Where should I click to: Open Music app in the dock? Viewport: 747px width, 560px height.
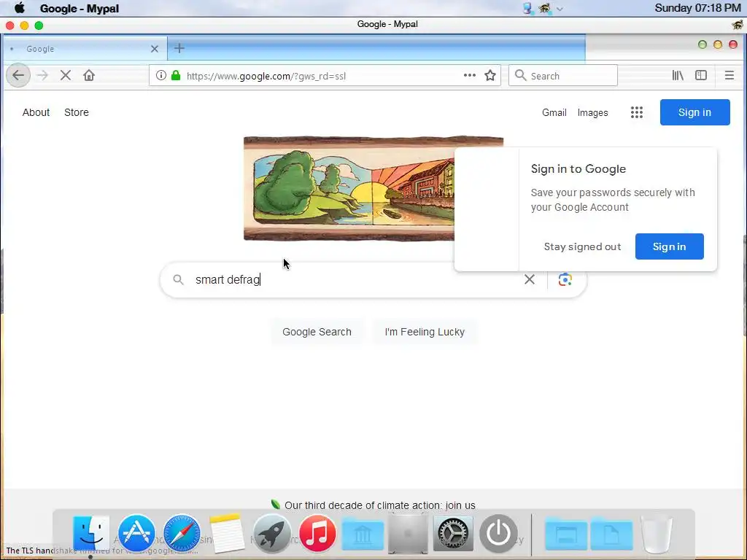click(317, 533)
